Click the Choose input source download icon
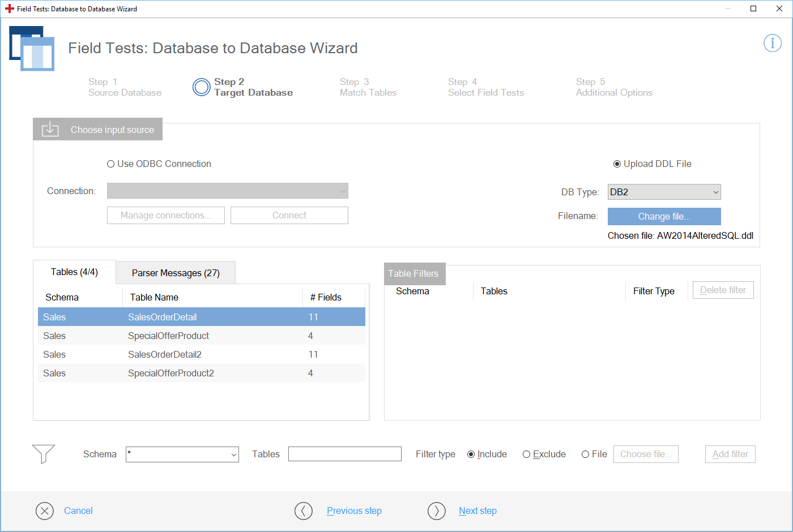Screen dimensions: 793x532 [x=50, y=130]
